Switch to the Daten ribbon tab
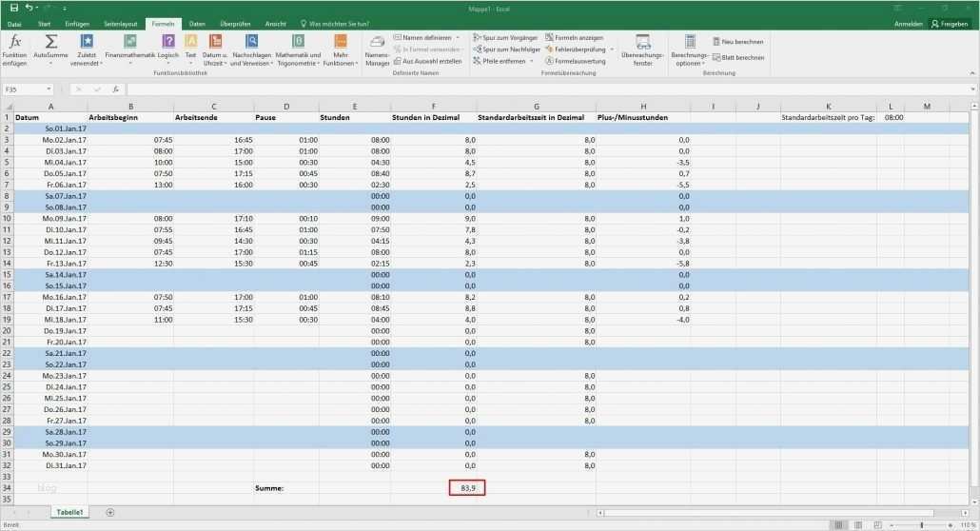Image resolution: width=980 pixels, height=531 pixels. (197, 24)
